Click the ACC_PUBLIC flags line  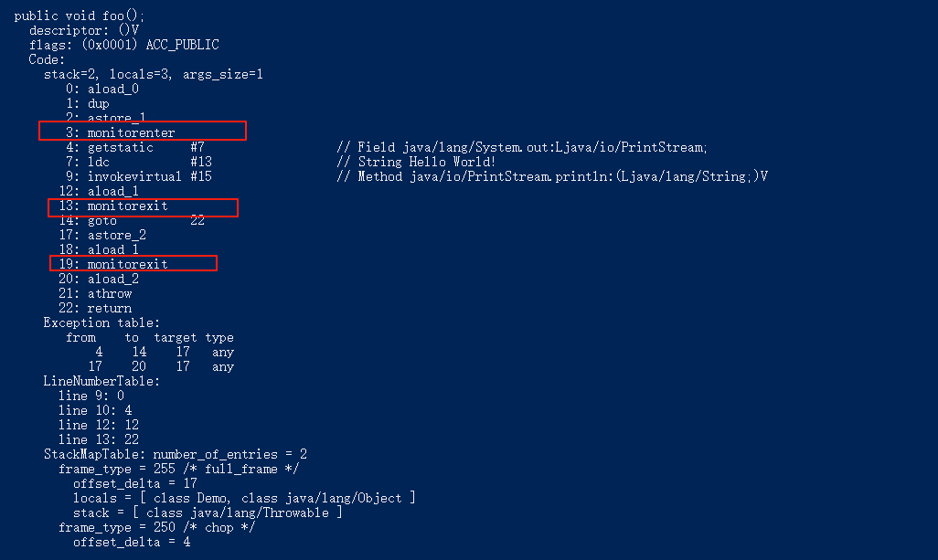[x=123, y=45]
